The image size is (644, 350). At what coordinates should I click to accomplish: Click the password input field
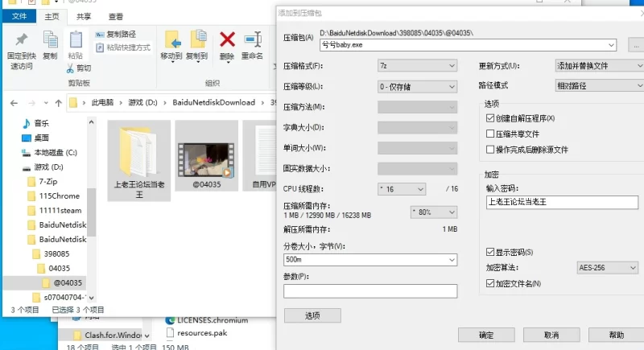[562, 202]
